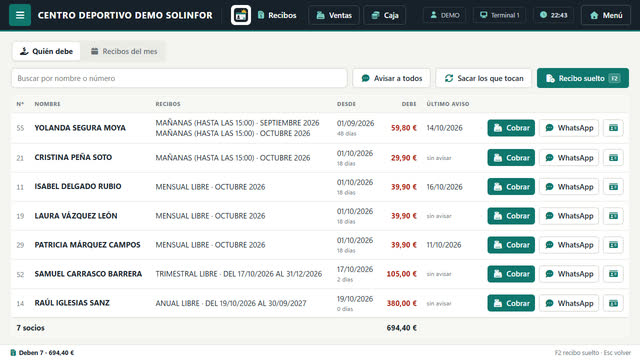Image resolution: width=640 pixels, height=360 pixels.
Task: Send WhatsApp to Patricia Márquez Campos
Action: (x=569, y=245)
